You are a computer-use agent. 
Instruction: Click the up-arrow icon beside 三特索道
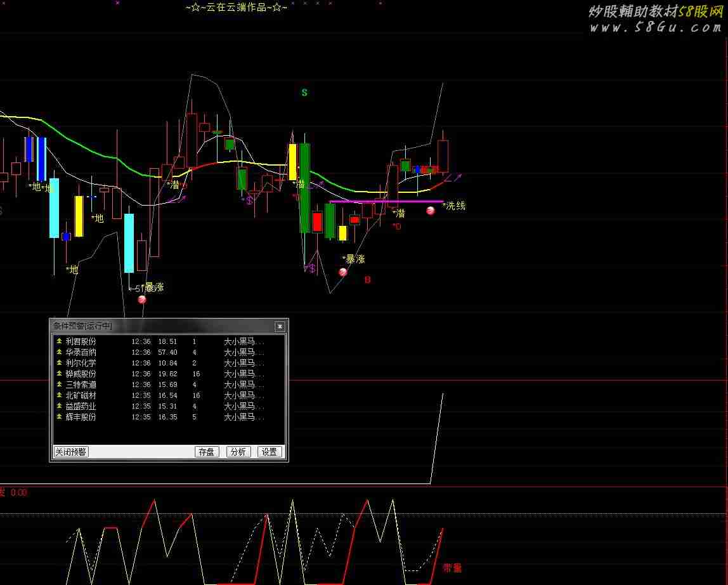pyautogui.click(x=60, y=385)
